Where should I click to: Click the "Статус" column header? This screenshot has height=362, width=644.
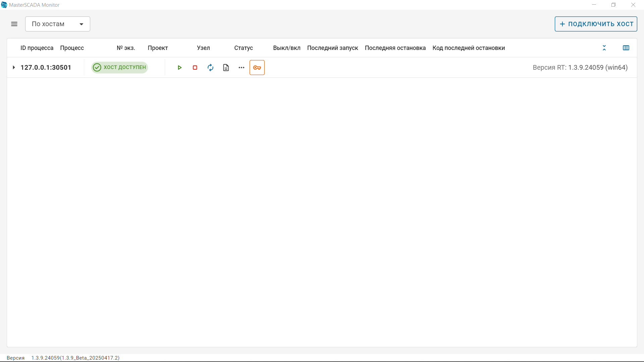pyautogui.click(x=243, y=48)
